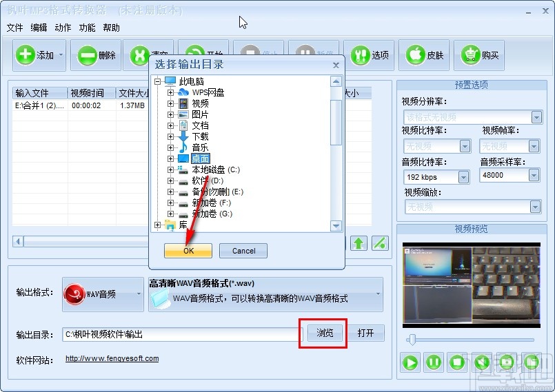Click the tree scrollbar down arrow
This screenshot has height=392, width=555.
(x=336, y=225)
